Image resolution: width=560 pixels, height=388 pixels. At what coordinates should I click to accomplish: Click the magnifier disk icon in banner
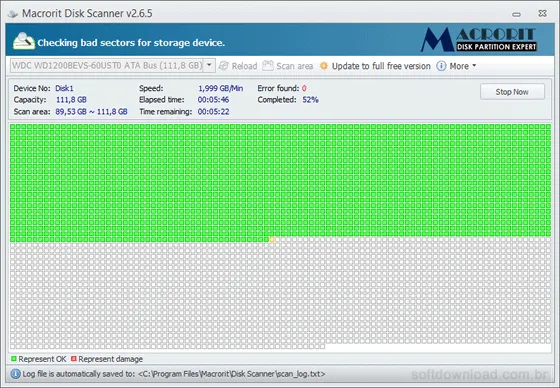[24, 41]
